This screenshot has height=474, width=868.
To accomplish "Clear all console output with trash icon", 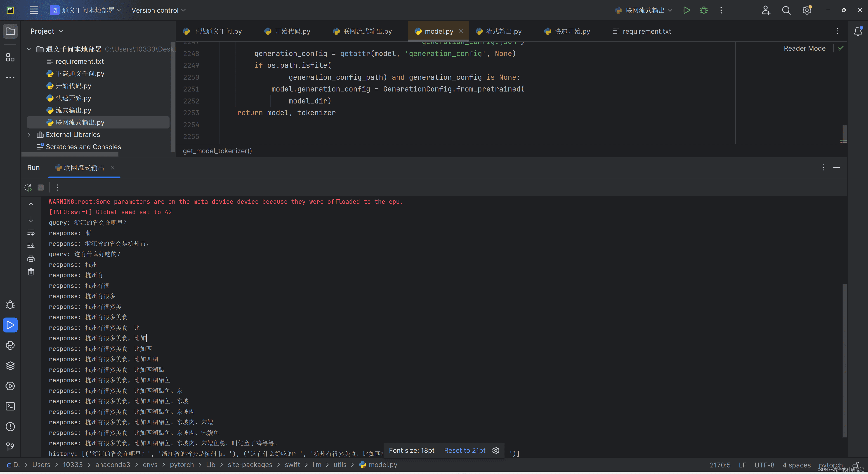I will coord(31,272).
